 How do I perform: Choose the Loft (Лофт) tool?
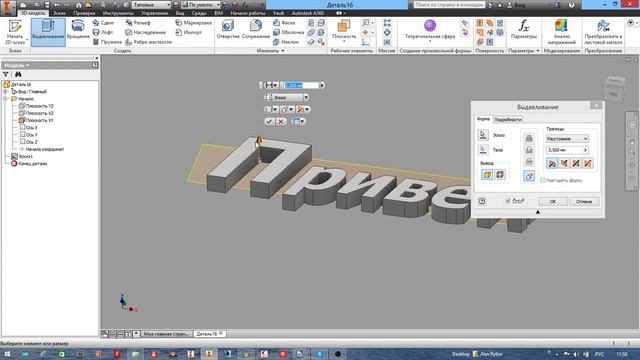(103, 32)
